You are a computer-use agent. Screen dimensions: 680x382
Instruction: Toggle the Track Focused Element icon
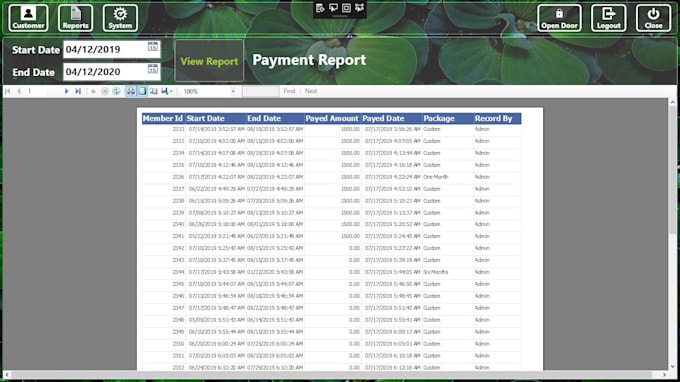pos(359,8)
